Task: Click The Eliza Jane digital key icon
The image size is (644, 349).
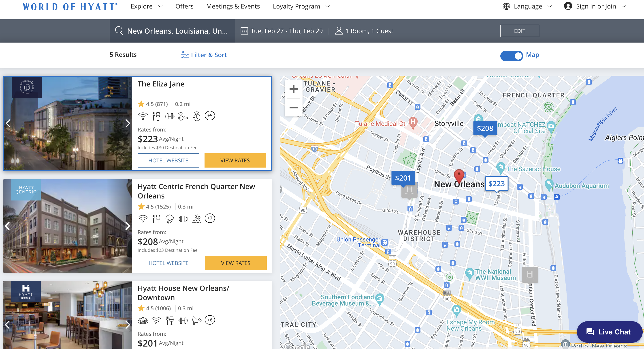Action: click(183, 116)
